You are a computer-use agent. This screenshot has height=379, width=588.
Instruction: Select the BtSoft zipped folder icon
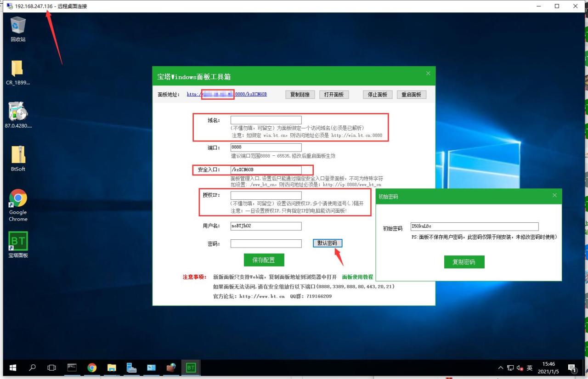point(18,158)
